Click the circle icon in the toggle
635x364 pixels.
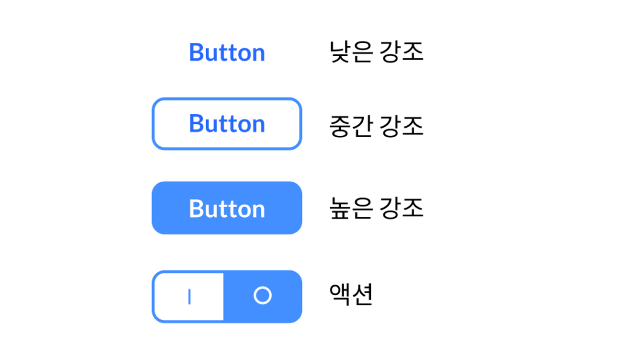pyautogui.click(x=262, y=296)
